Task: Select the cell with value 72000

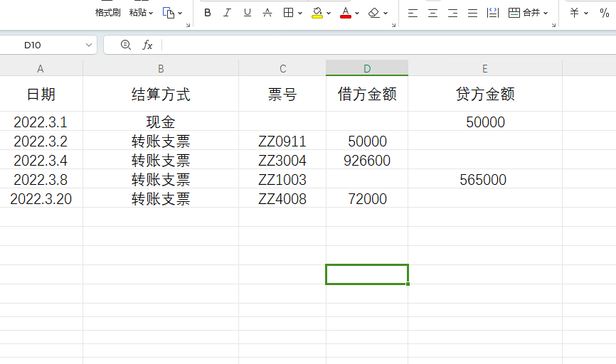Action: point(367,198)
